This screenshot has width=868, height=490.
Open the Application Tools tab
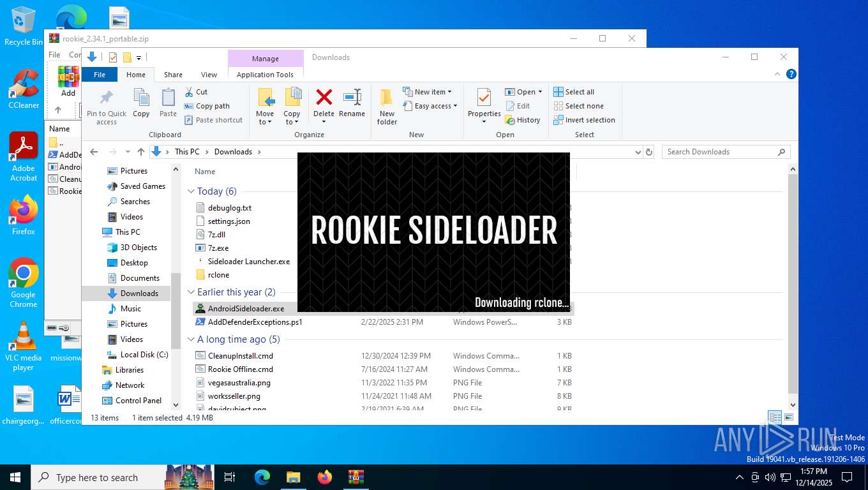[265, 75]
